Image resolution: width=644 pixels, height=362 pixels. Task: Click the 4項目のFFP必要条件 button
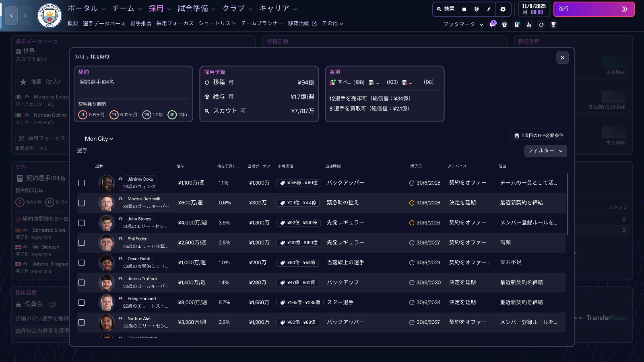point(539,136)
